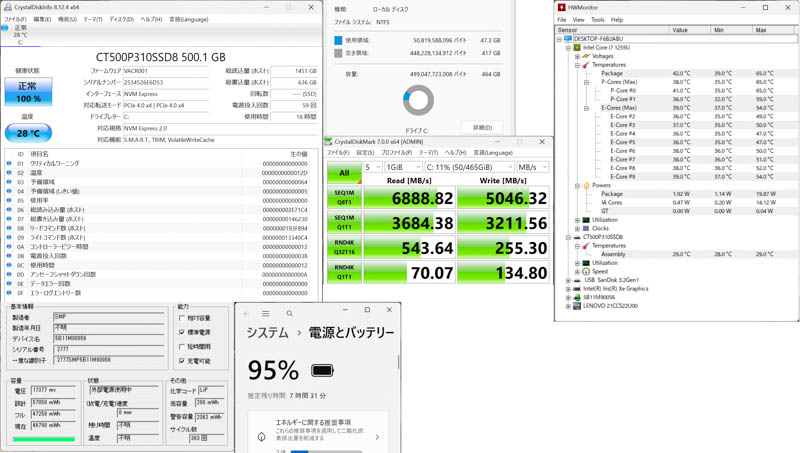Viewport: 800px width, 453px height.
Task: Click the DESKTOP-F6B2ABU computer icon
Action: (x=569, y=39)
